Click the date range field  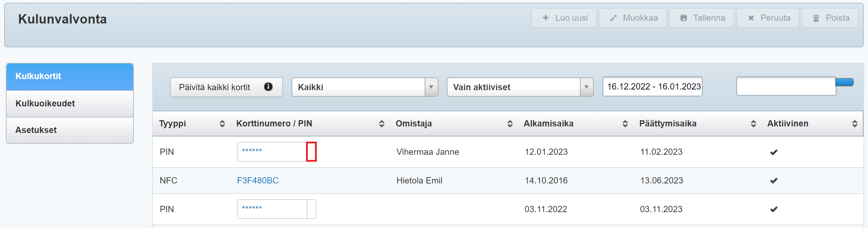coord(652,86)
